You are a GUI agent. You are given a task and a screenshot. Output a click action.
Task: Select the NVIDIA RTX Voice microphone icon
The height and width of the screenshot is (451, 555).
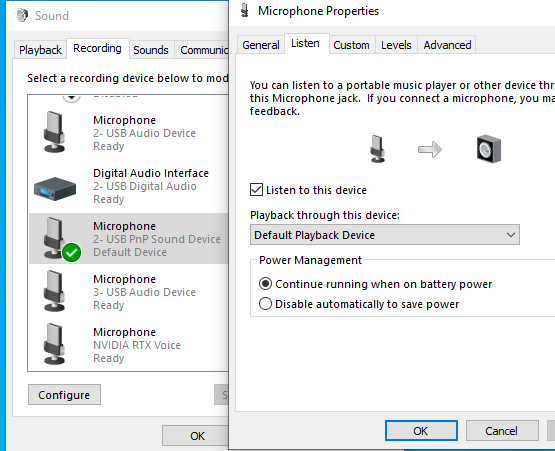coord(54,344)
